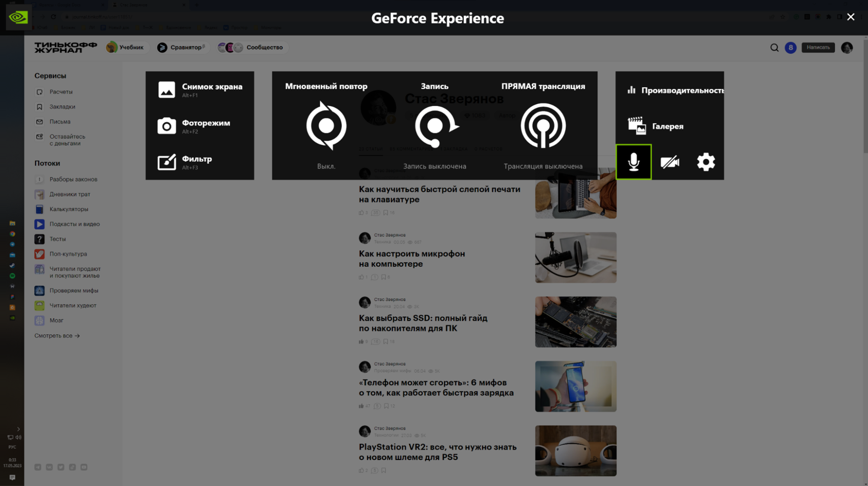This screenshot has width=868, height=486.
Task: Open Закладки in sidebar
Action: point(55,107)
